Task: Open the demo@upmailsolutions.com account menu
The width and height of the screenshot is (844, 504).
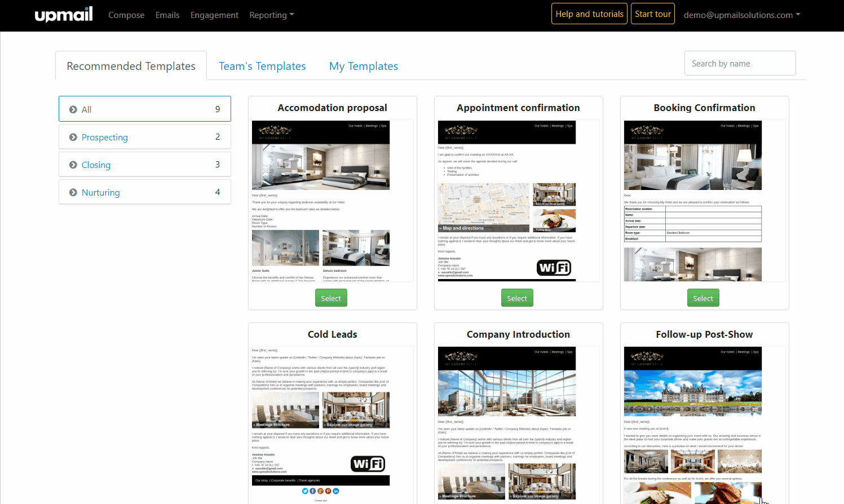Action: pyautogui.click(x=742, y=15)
